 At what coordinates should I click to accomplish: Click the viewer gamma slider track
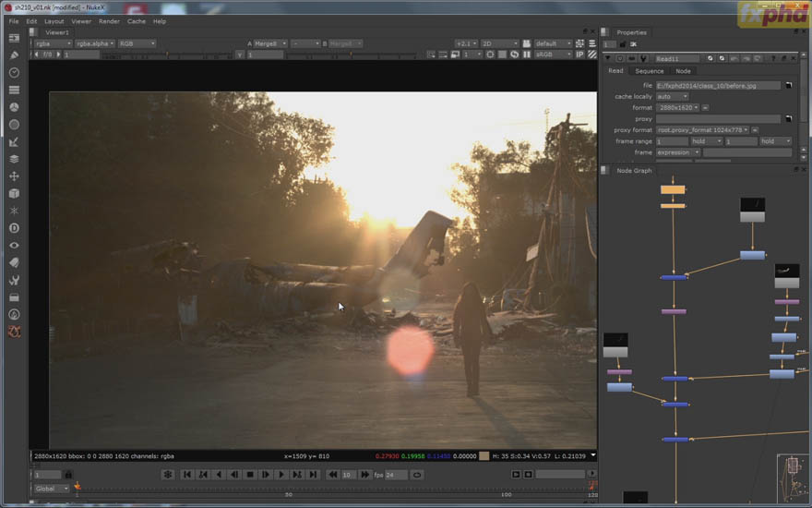[x=351, y=54]
